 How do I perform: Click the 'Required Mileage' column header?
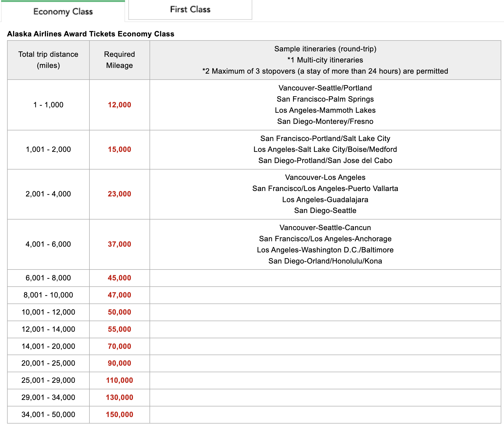coord(119,60)
